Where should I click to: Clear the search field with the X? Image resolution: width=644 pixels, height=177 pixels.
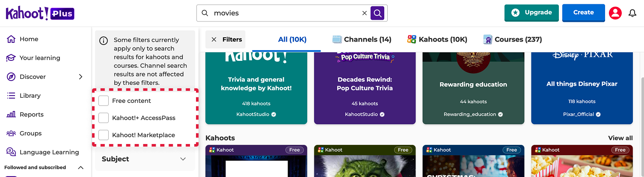[365, 13]
